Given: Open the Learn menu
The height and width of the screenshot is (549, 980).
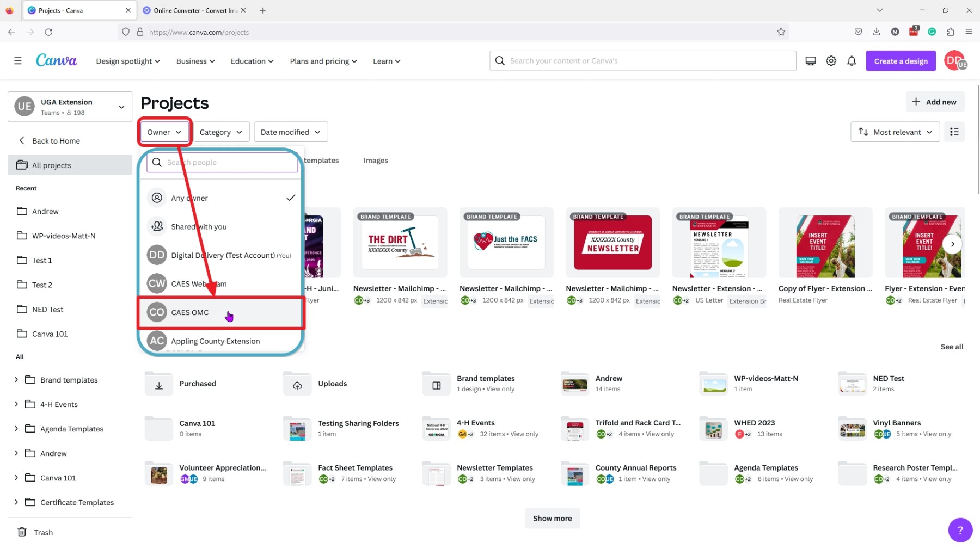Looking at the screenshot, I should pyautogui.click(x=385, y=61).
